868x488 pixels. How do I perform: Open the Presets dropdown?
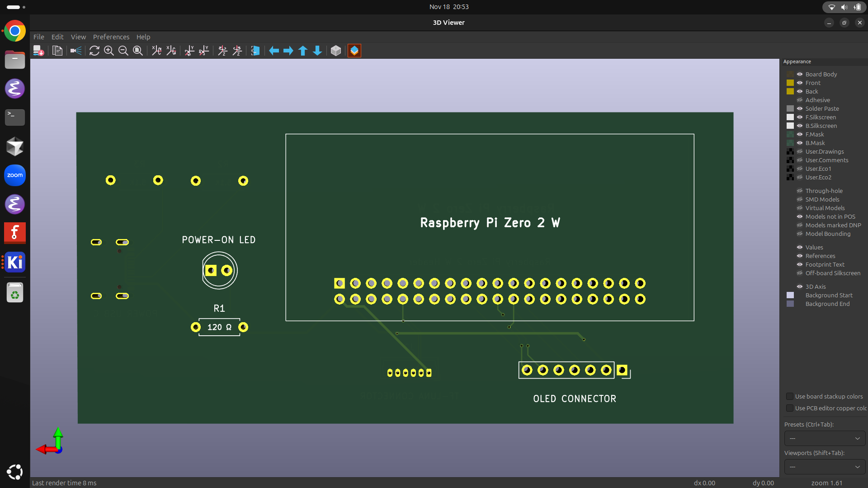(825, 438)
